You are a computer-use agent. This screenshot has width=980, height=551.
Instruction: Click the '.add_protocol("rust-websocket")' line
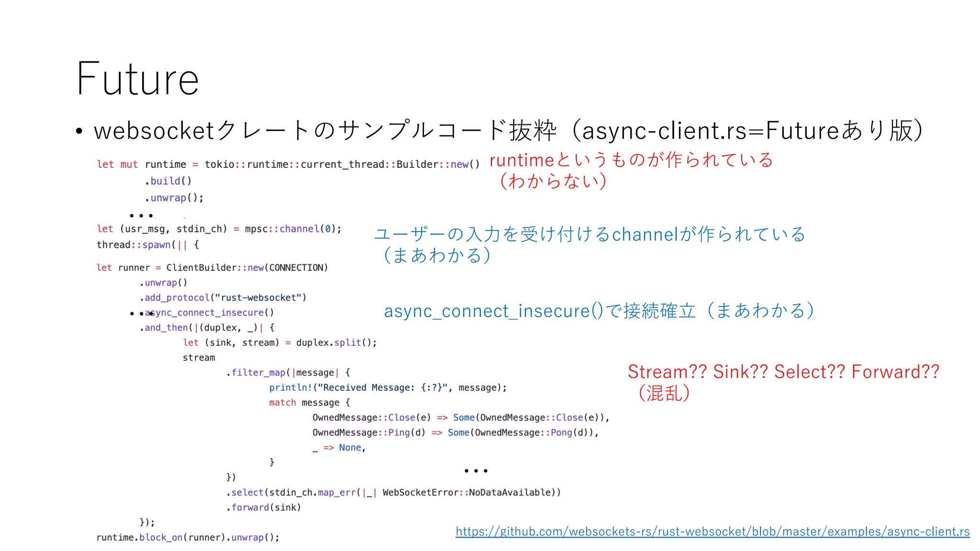click(223, 298)
